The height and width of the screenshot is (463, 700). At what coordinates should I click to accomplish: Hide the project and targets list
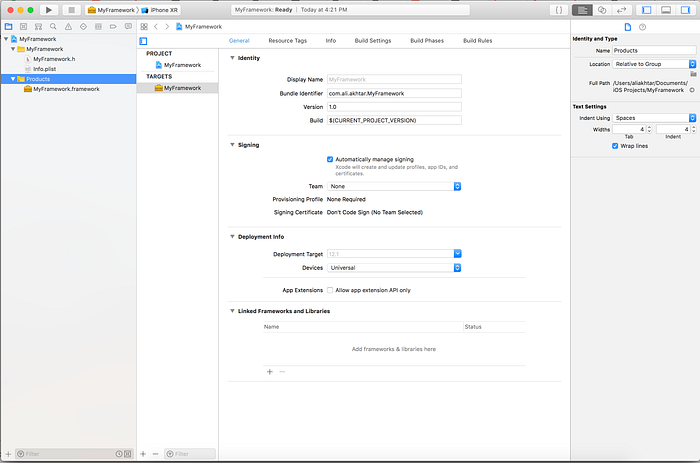[x=143, y=41]
